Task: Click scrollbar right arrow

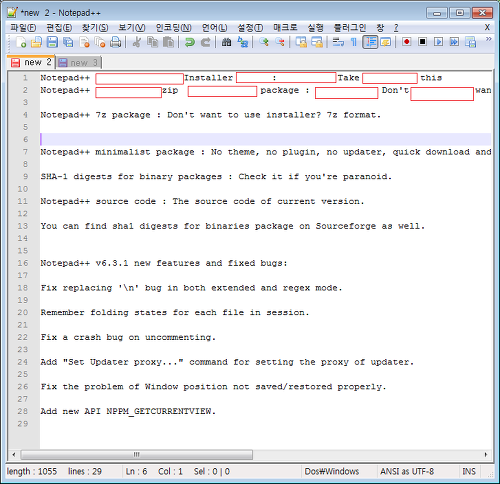Action: coord(486,454)
